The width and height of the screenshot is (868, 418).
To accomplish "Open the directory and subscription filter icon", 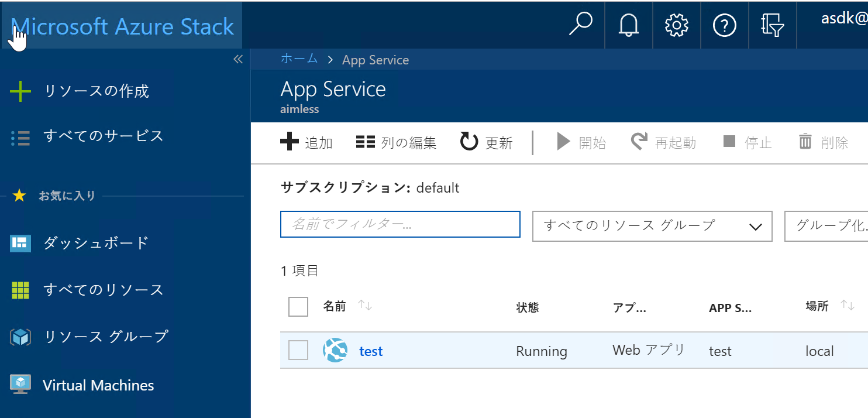I will pos(772,25).
